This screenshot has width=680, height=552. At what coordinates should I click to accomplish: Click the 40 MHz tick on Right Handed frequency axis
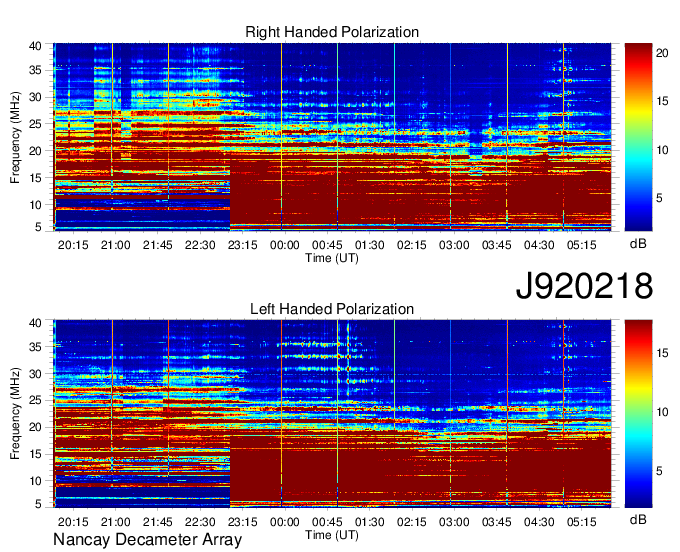[x=35, y=46]
